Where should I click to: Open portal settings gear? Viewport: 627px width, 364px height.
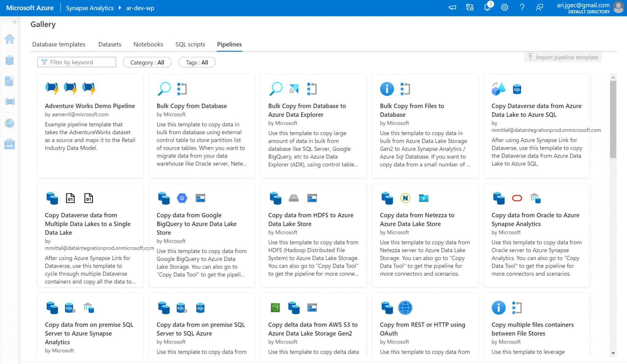point(505,8)
